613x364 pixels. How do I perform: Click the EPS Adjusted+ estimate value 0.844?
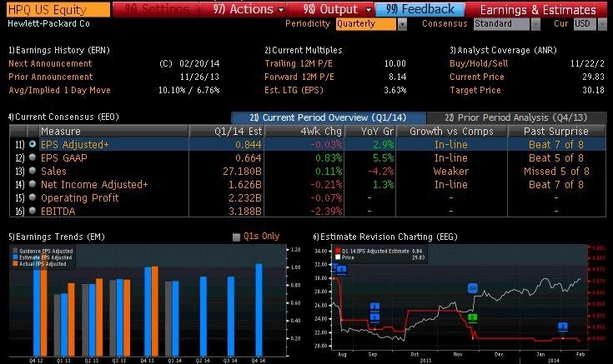pyautogui.click(x=249, y=144)
